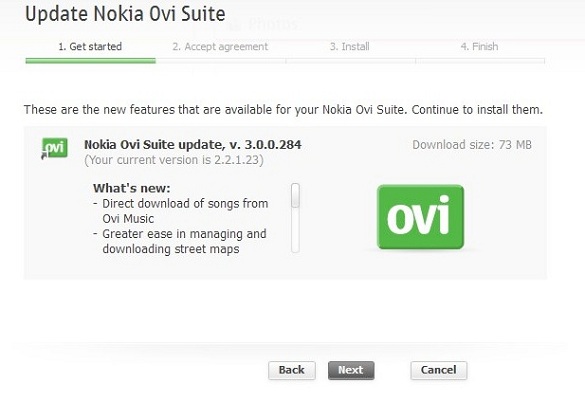Click the 'Download size: 73 MB' label
The height and width of the screenshot is (420, 585).
coord(472,145)
